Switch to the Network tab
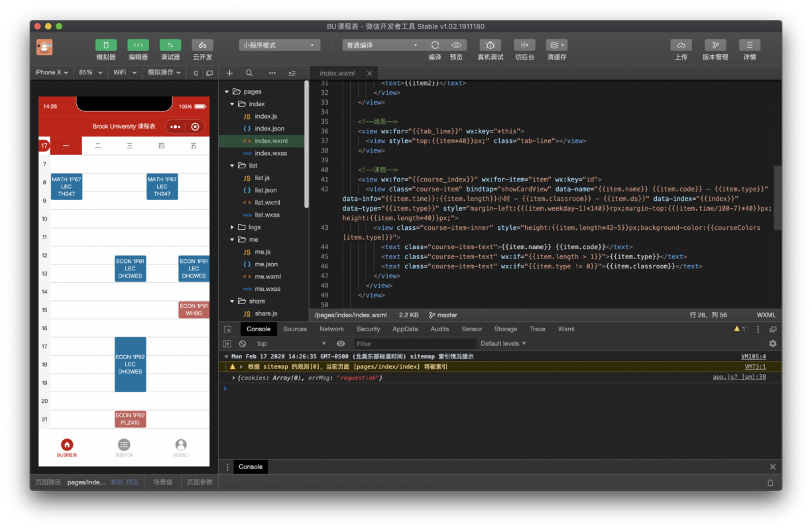This screenshot has width=812, height=530. point(331,329)
